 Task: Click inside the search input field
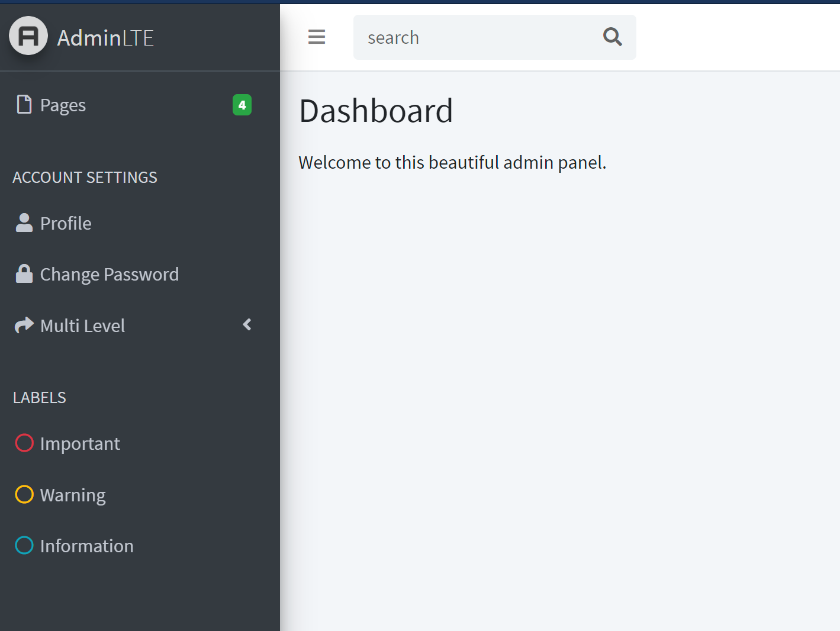tap(474, 37)
